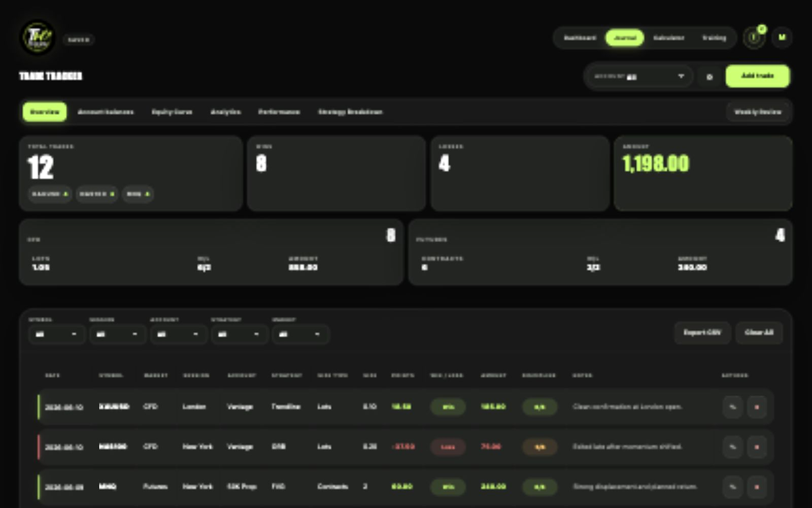Open Training in top navigation
812x508 pixels.
[714, 38]
